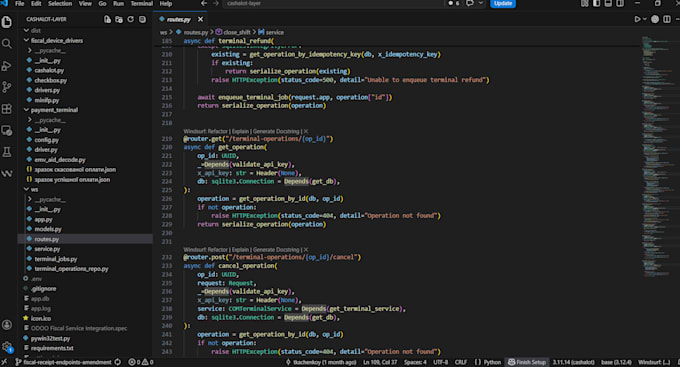Click Explain lens above get_operation

[x=240, y=131]
